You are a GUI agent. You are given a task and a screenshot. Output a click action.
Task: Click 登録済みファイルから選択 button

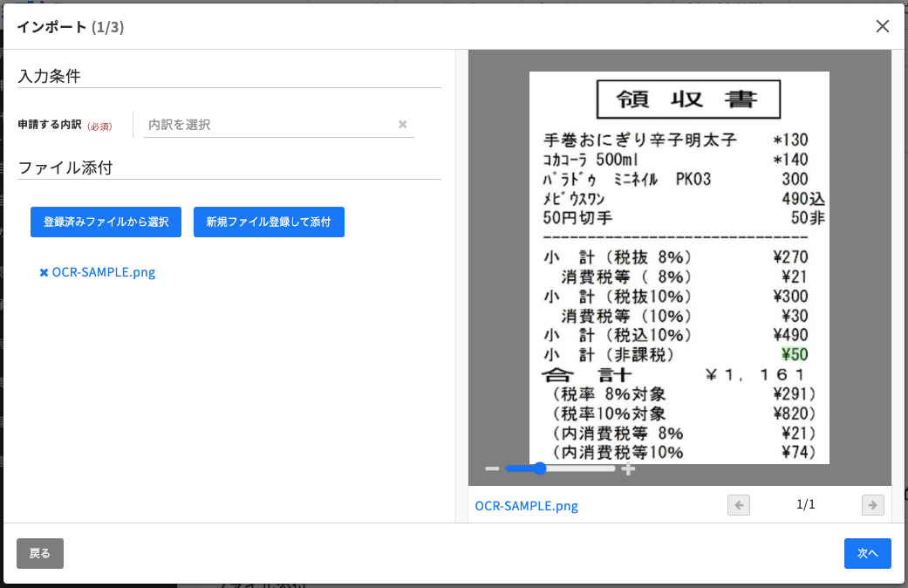pyautogui.click(x=106, y=222)
